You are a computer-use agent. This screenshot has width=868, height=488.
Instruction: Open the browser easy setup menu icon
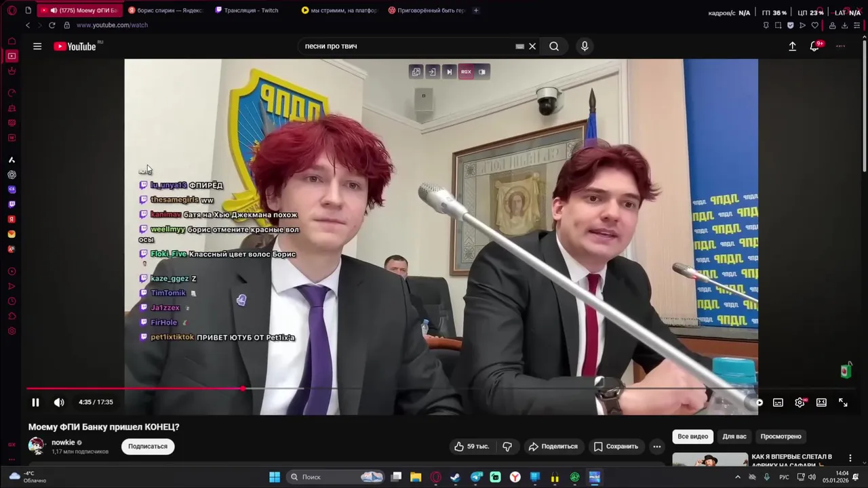(857, 25)
